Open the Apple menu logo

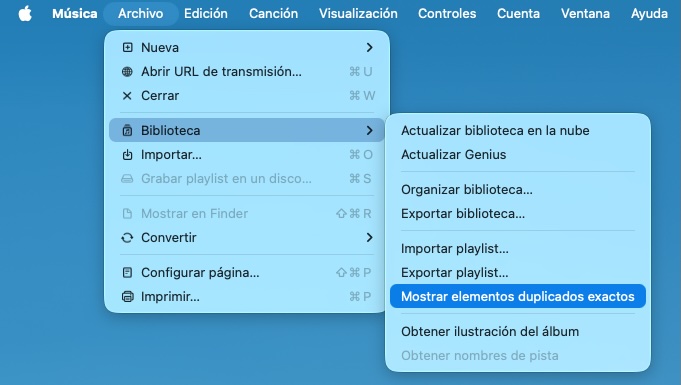25,13
